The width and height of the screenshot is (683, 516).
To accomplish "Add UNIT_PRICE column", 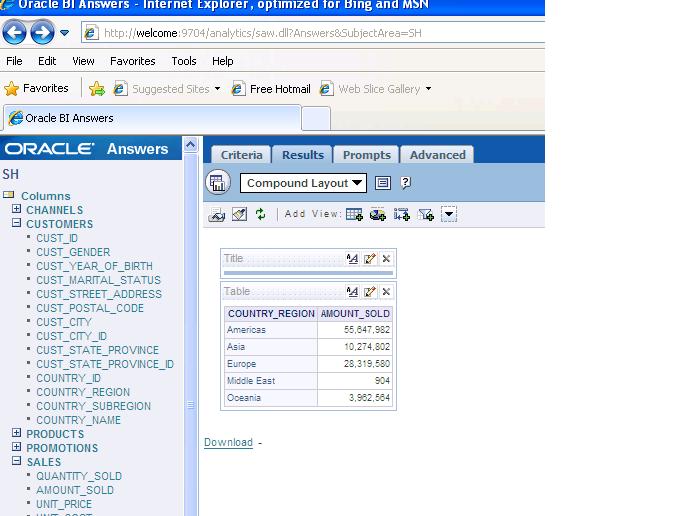I will point(64,504).
